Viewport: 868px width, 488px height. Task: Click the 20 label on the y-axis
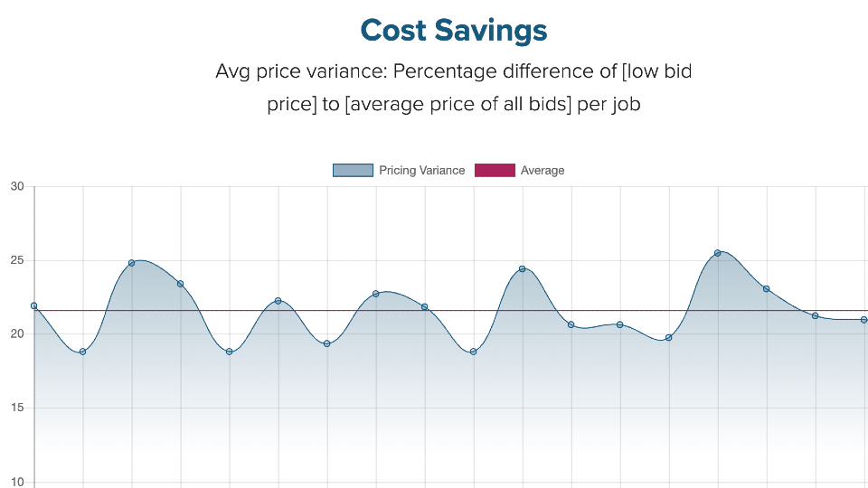[x=17, y=334]
